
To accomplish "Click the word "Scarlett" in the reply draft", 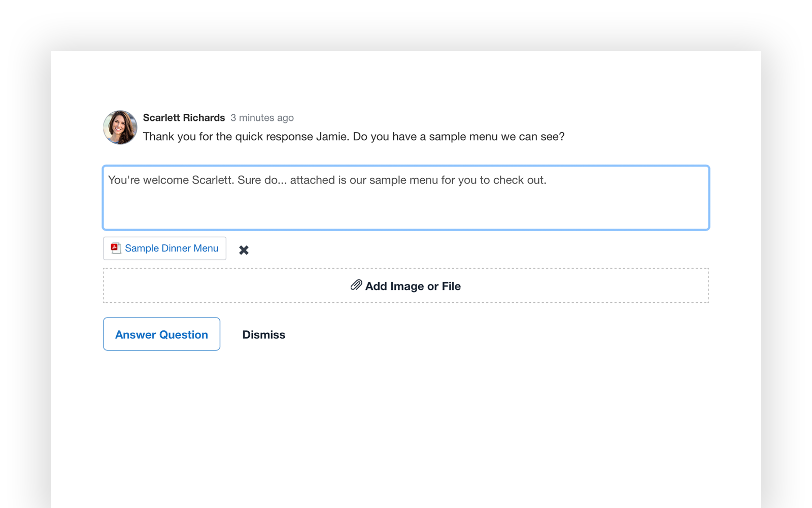I will coord(213,180).
